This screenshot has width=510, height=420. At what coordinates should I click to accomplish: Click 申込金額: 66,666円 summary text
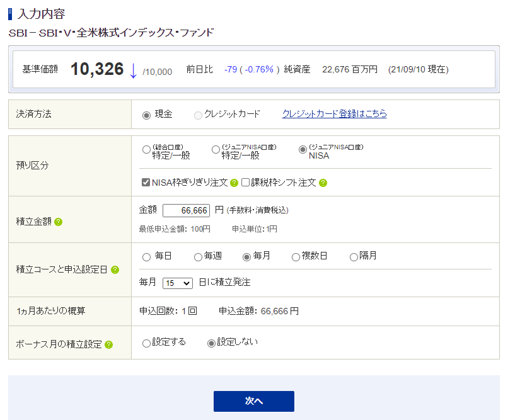click(x=258, y=311)
